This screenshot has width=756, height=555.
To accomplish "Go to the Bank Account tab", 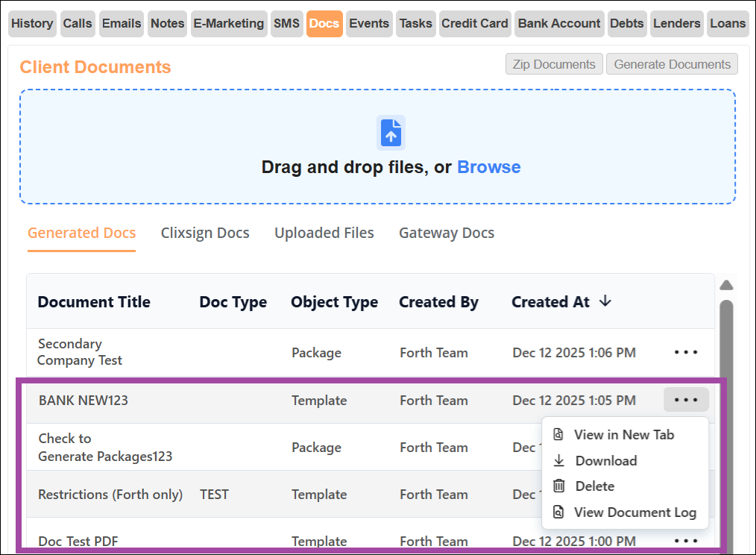I will [559, 23].
